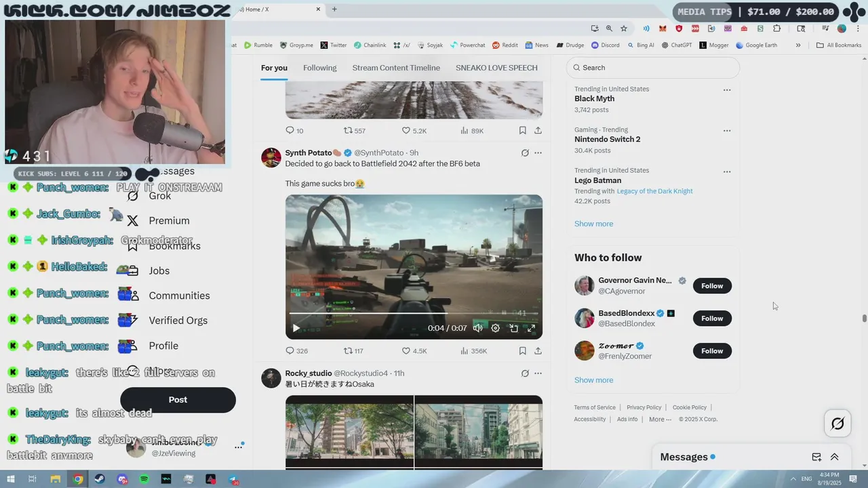
Task: Open more options for Rocky_studio post
Action: tap(538, 373)
